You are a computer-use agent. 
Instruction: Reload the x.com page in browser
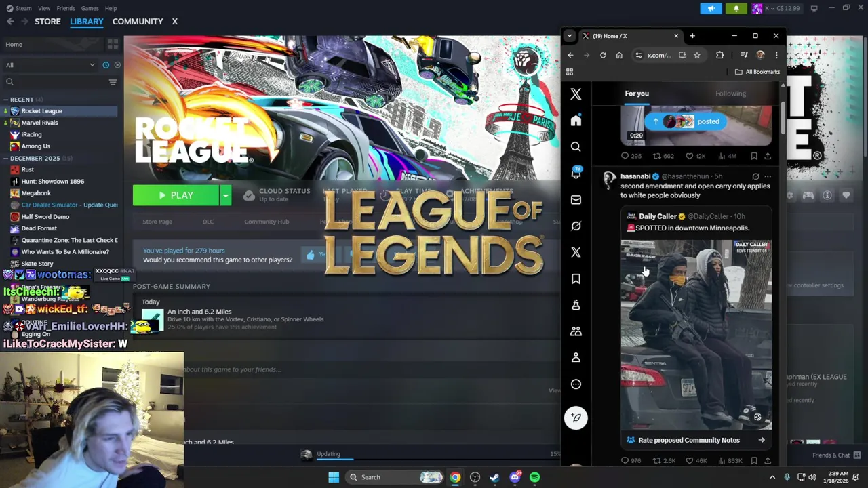603,55
